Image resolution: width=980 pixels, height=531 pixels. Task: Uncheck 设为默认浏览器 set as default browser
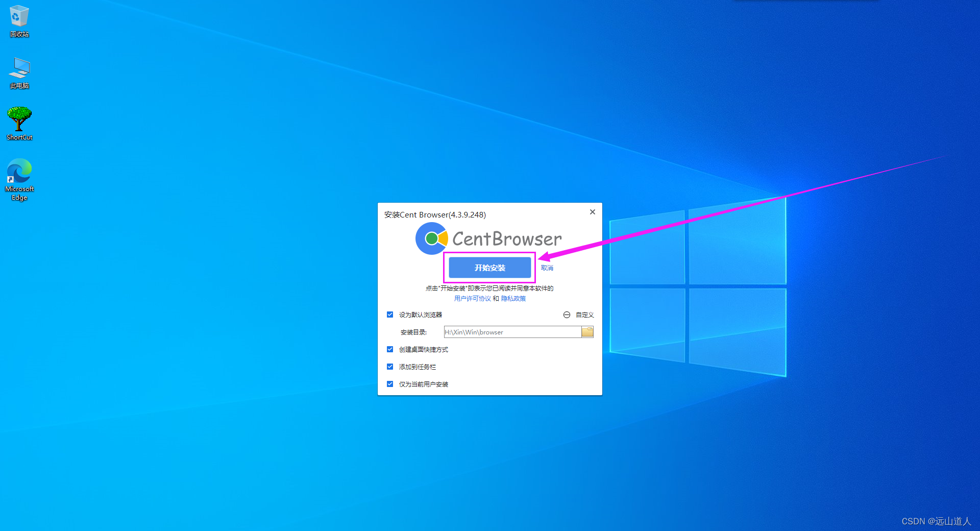click(390, 315)
